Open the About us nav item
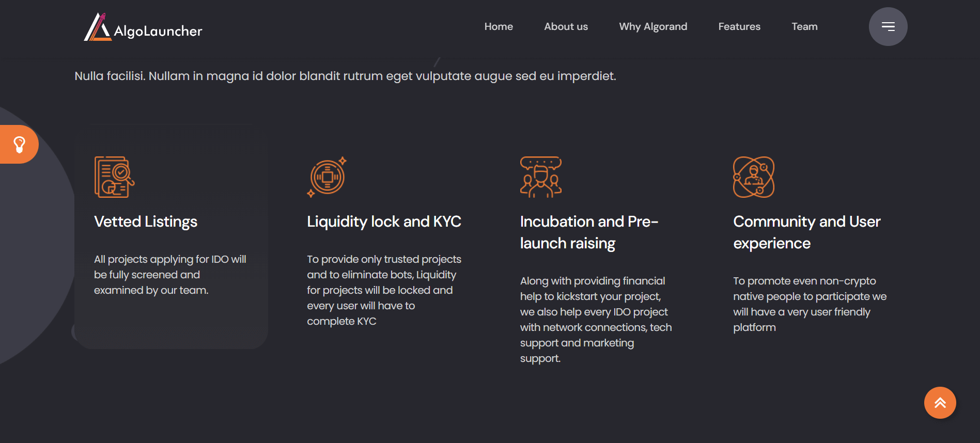 (566, 27)
